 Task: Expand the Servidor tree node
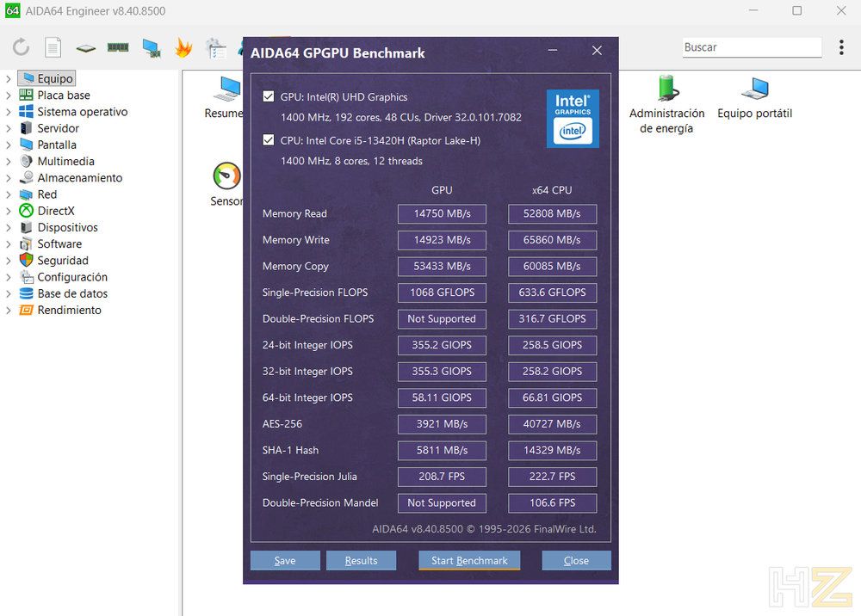pos(9,128)
